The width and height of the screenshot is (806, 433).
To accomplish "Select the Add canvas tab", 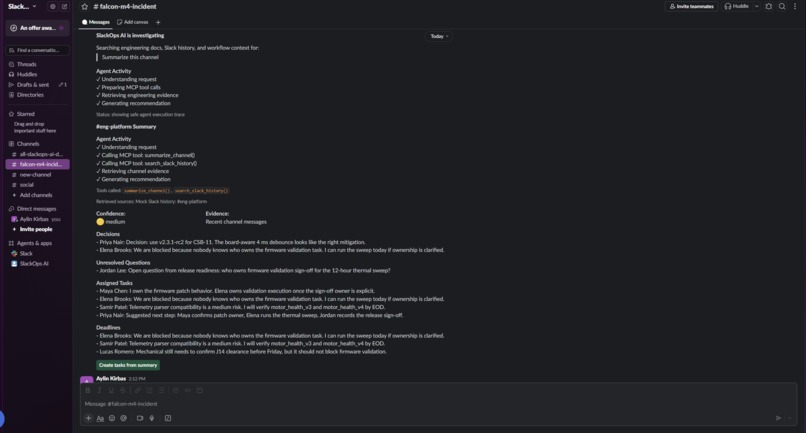I will coord(133,22).
